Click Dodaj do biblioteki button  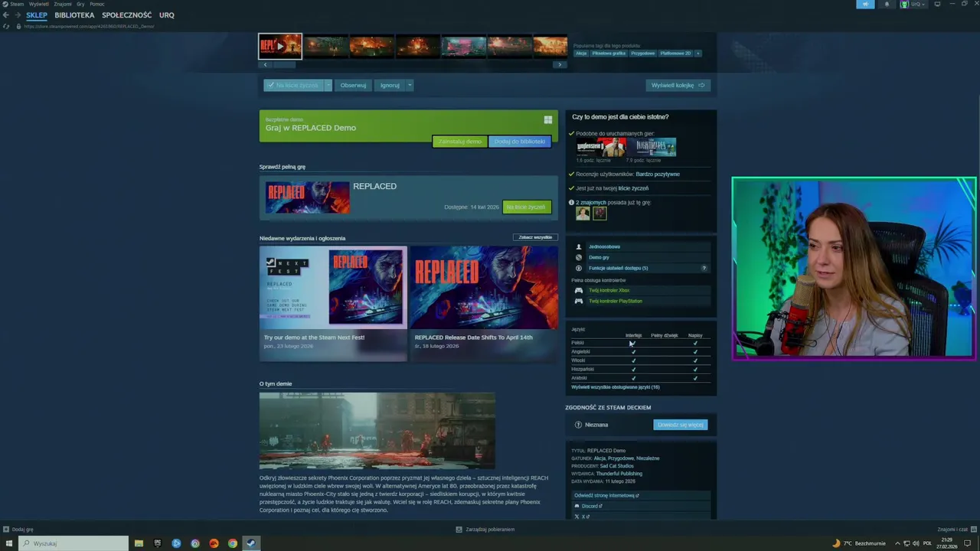point(520,142)
